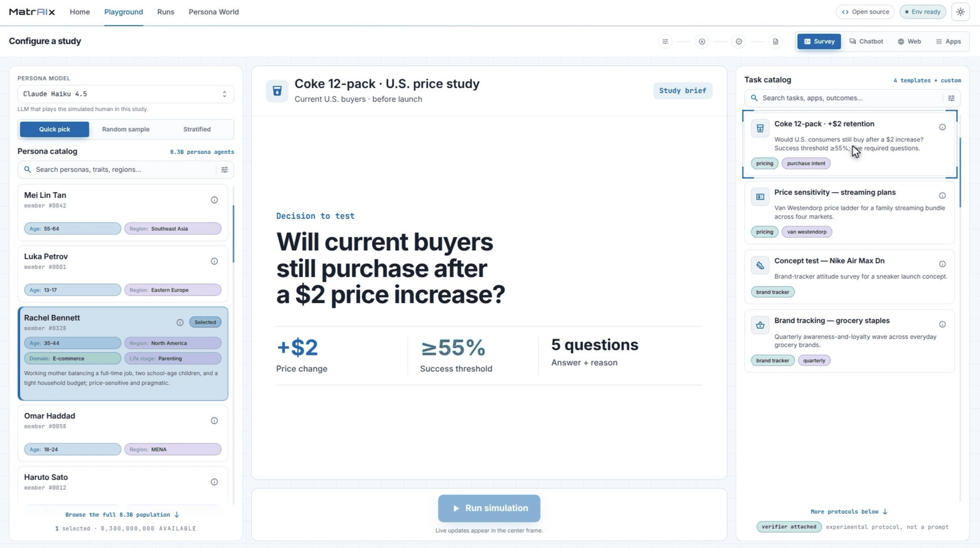Show info for Concept test Nike Air Max task
The width and height of the screenshot is (980, 548).
click(942, 264)
